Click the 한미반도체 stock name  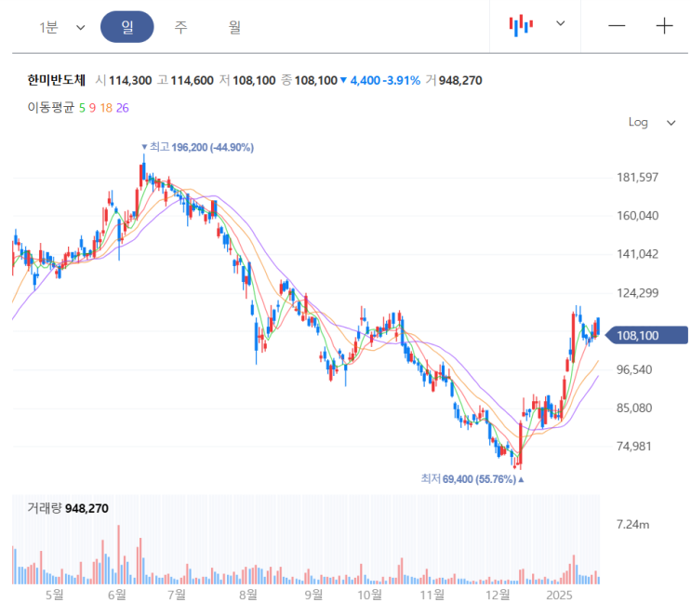point(57,81)
